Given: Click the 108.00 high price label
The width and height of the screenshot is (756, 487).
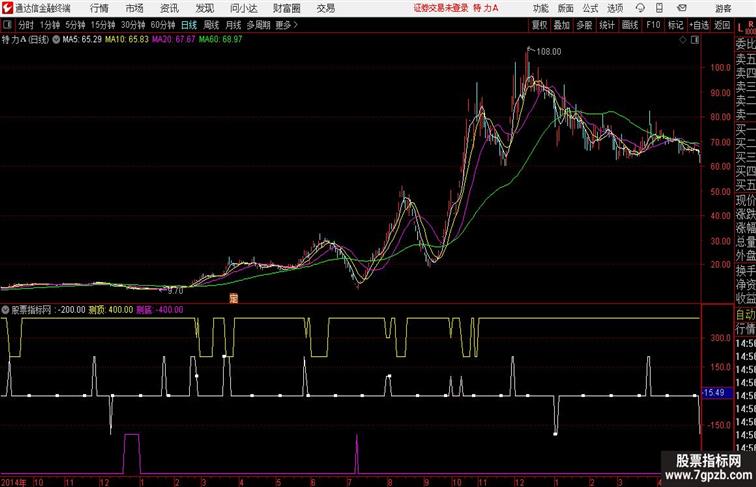Looking at the screenshot, I should point(549,52).
